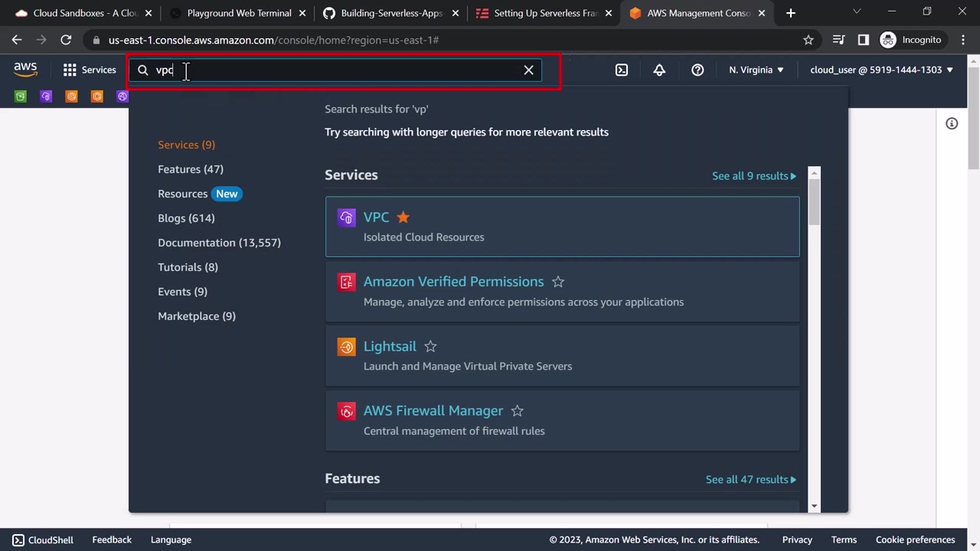Click the search results scrollbar thumb

click(814, 201)
